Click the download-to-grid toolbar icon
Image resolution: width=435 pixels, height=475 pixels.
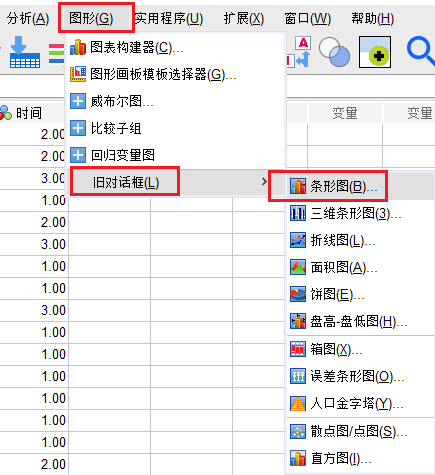pyautogui.click(x=25, y=52)
